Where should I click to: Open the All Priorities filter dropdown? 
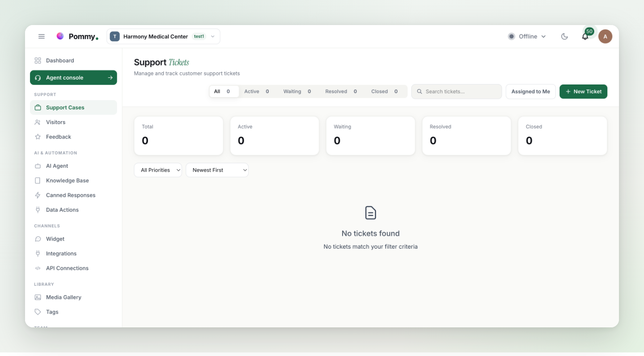158,170
